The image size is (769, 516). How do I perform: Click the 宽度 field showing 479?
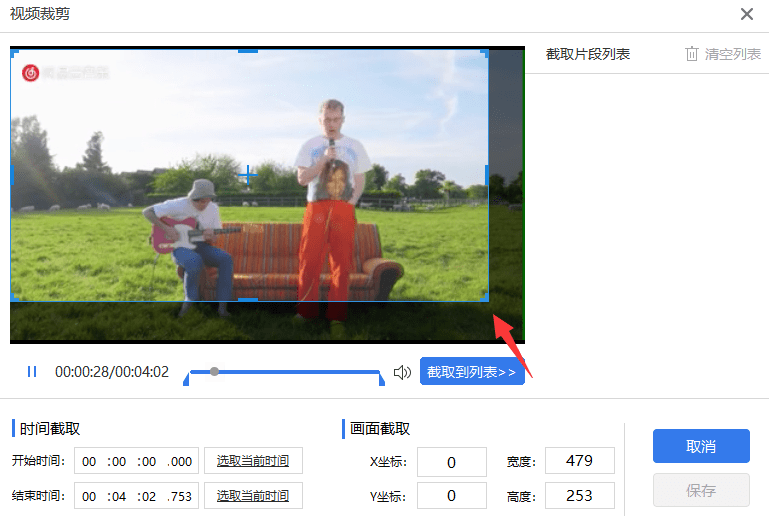[579, 461]
